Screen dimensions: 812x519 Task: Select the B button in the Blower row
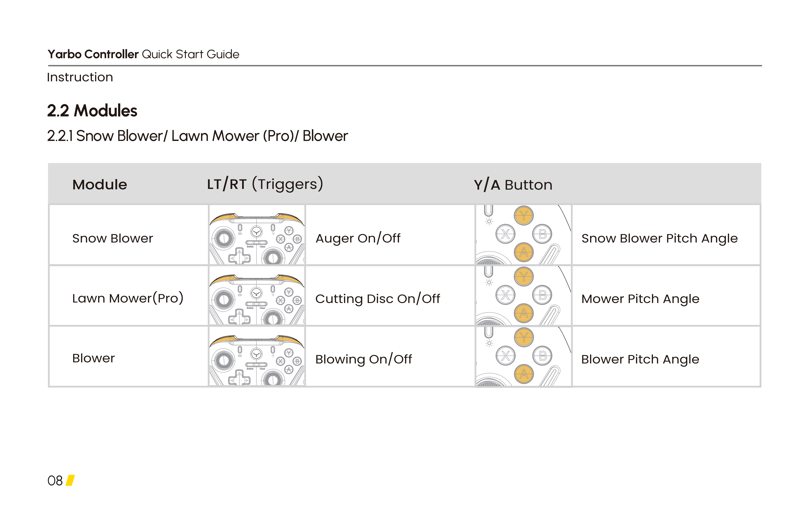tap(542, 356)
